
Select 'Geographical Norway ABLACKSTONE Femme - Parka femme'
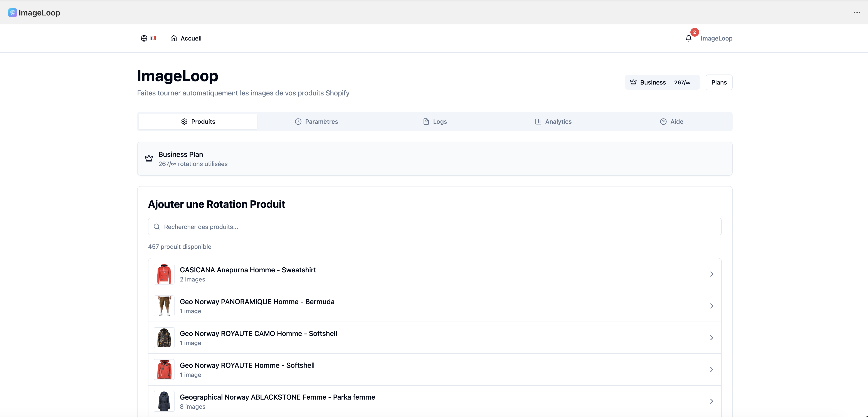(x=277, y=397)
